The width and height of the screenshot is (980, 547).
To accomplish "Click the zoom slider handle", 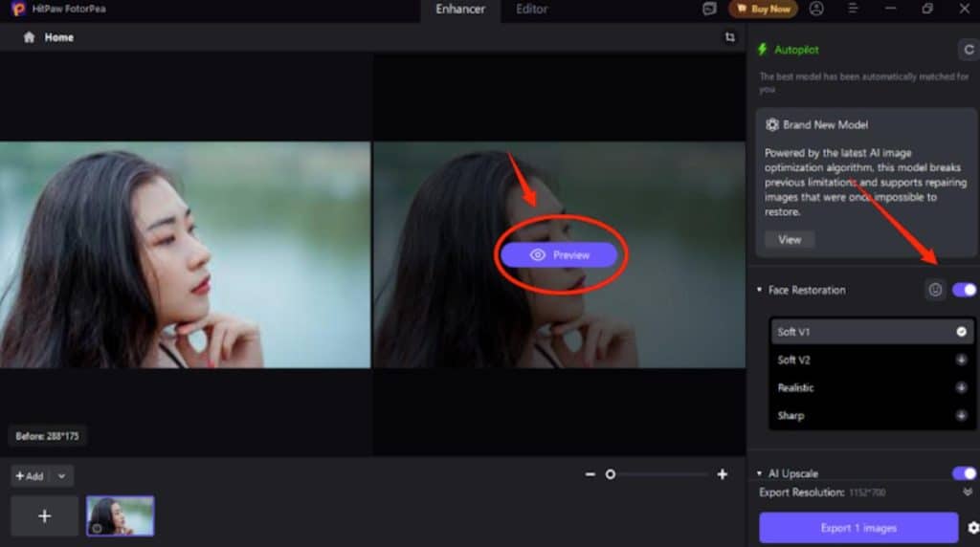I will [610, 474].
